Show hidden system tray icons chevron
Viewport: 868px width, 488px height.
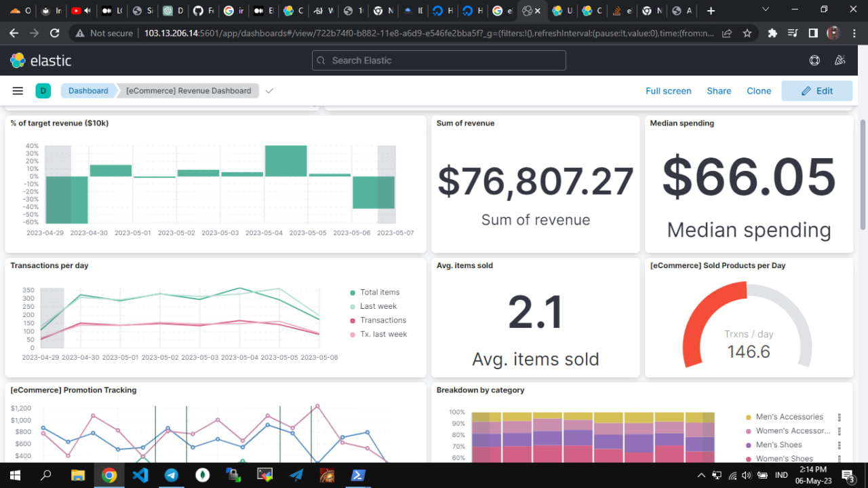(x=701, y=475)
